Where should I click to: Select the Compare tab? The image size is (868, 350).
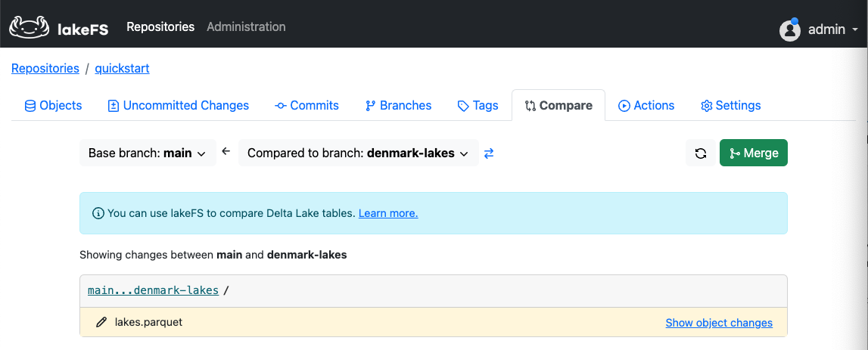click(x=558, y=106)
